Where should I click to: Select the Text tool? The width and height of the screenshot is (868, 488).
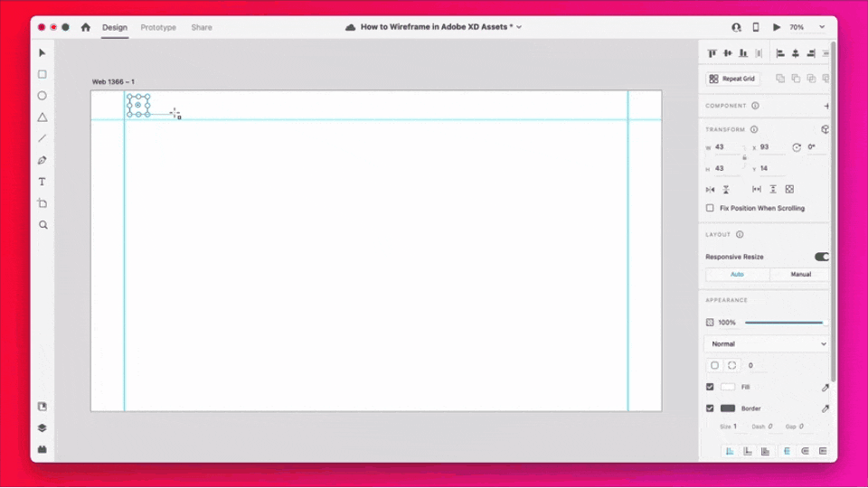(42, 182)
